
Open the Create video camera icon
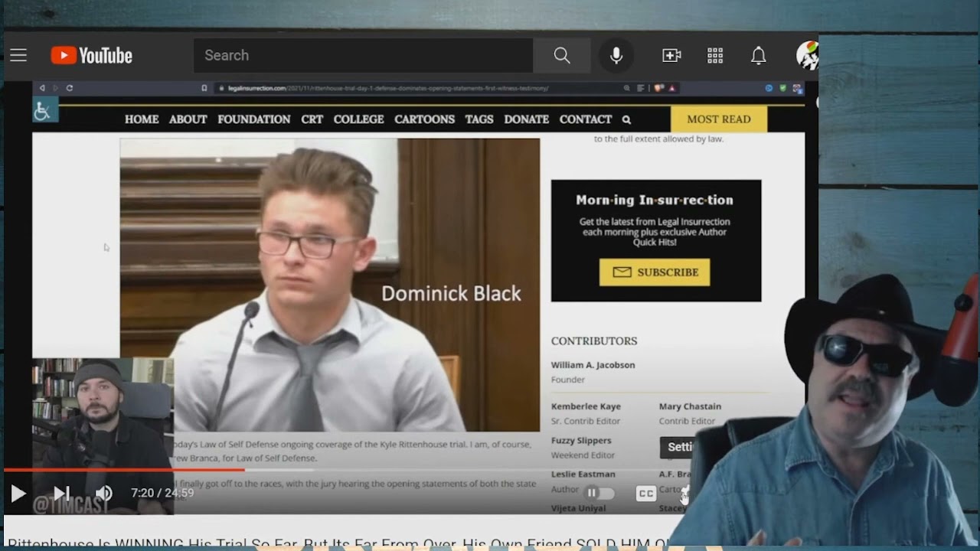(671, 55)
